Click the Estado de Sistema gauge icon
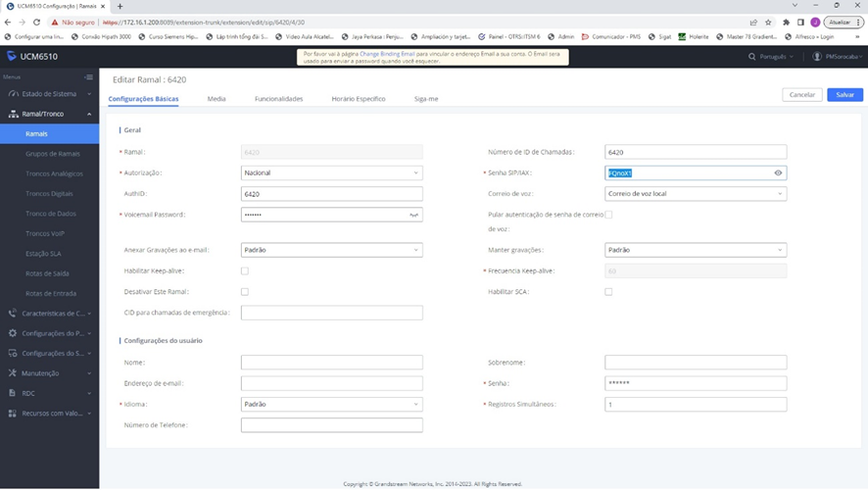The height and width of the screenshot is (490, 868). tap(13, 94)
